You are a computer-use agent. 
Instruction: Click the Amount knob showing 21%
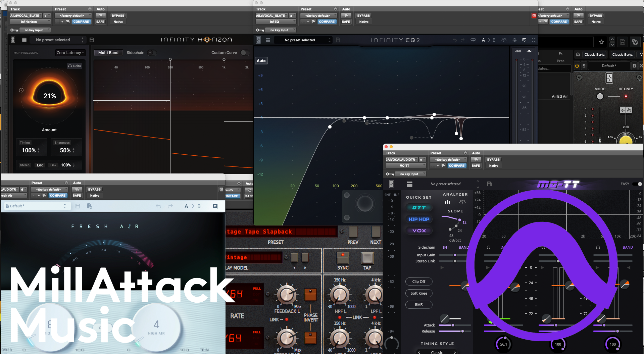point(49,96)
